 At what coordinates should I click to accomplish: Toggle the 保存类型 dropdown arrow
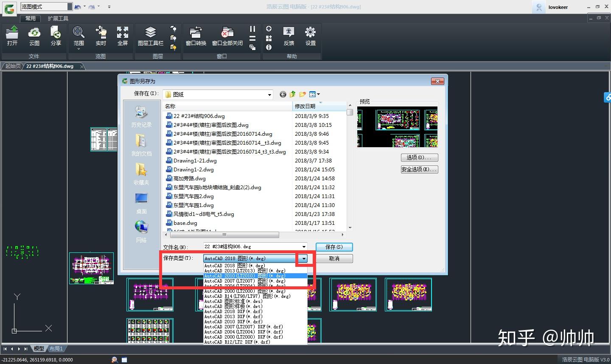point(304,258)
